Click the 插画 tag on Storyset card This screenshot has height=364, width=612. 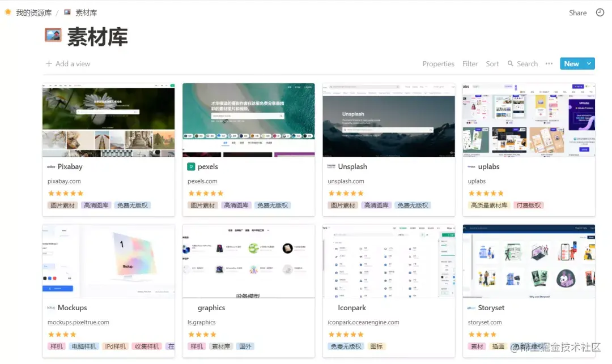pos(498,346)
